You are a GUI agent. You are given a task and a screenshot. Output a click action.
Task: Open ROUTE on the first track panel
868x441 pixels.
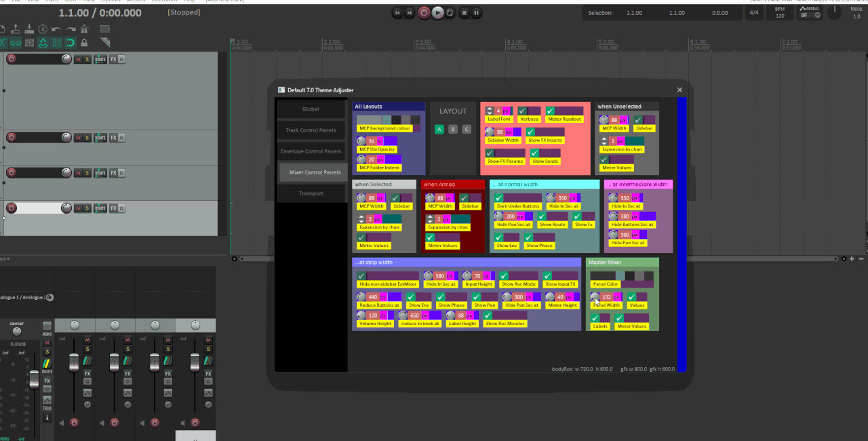click(100, 59)
